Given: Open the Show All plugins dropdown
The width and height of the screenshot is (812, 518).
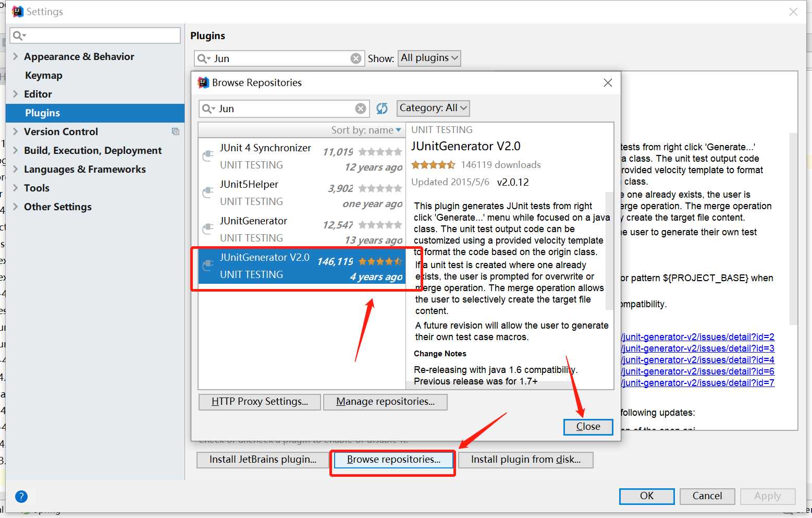Looking at the screenshot, I should coord(429,58).
